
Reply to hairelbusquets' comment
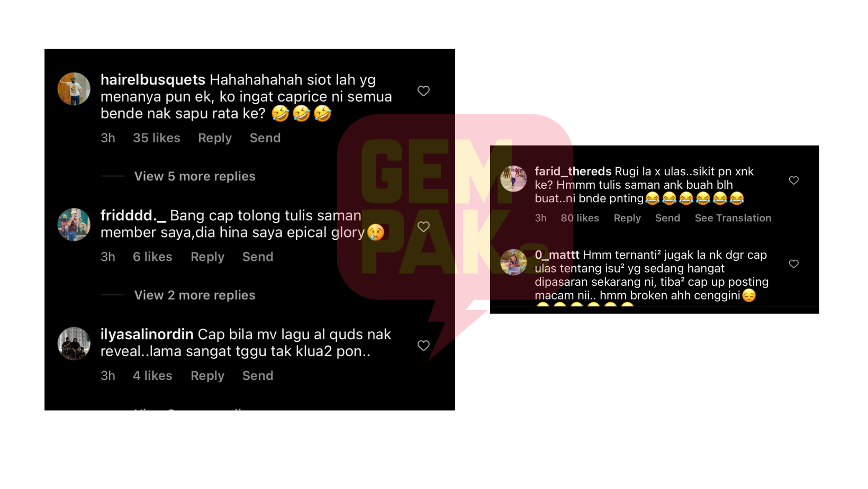click(215, 138)
